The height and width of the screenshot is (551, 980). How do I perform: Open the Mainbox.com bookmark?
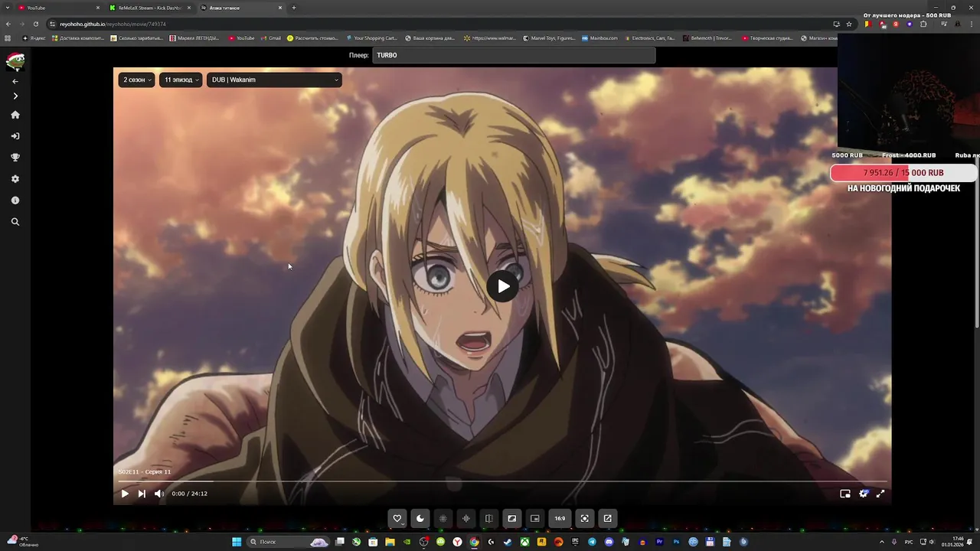point(599,37)
